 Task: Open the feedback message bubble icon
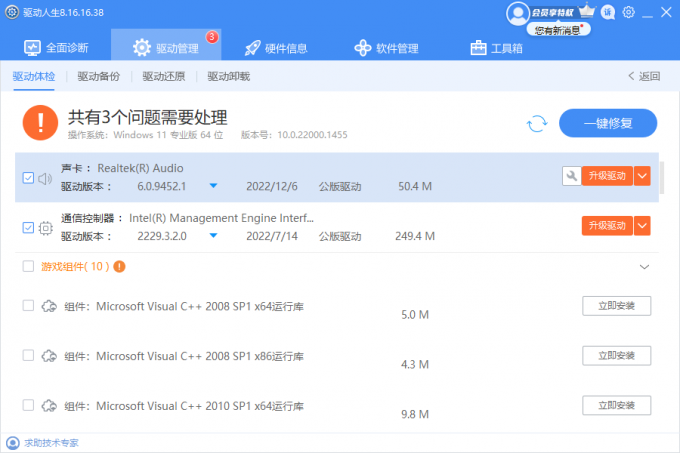click(x=608, y=12)
